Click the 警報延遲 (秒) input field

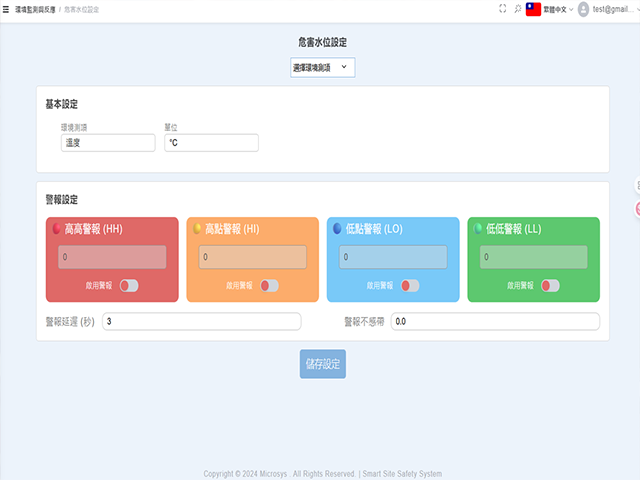point(201,321)
